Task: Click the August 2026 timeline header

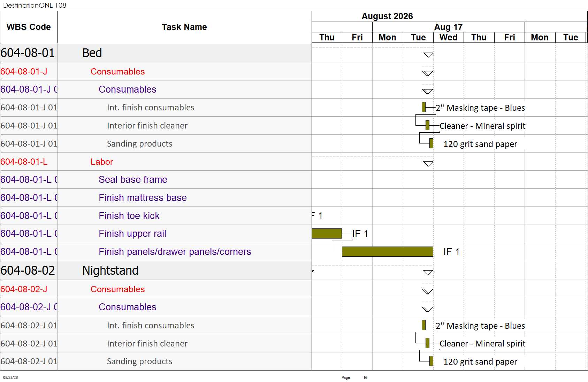Action: [387, 16]
